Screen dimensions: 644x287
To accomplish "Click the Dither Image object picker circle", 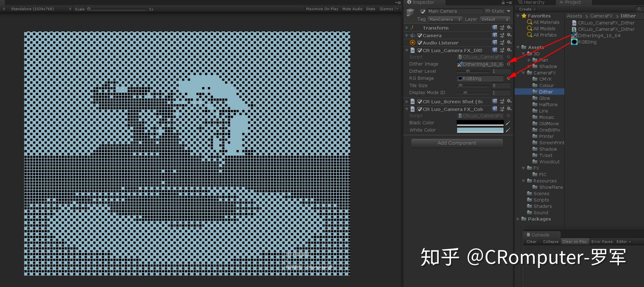I will pos(509,64).
